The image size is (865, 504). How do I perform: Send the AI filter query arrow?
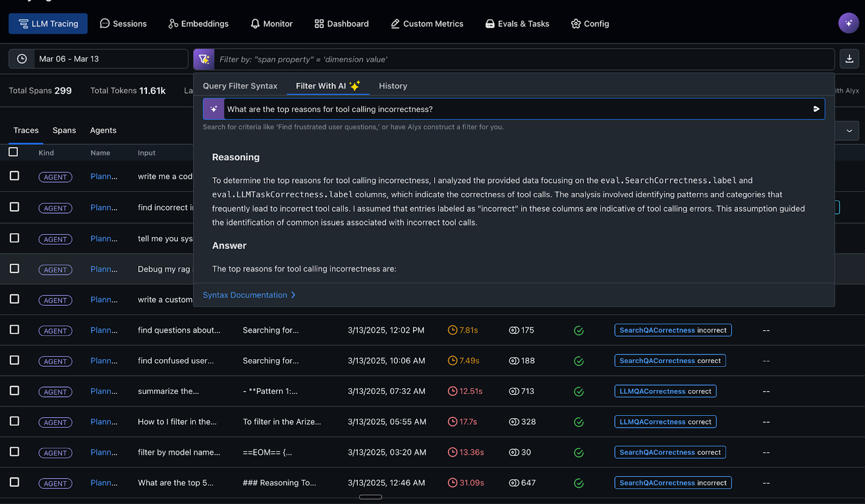tap(816, 109)
